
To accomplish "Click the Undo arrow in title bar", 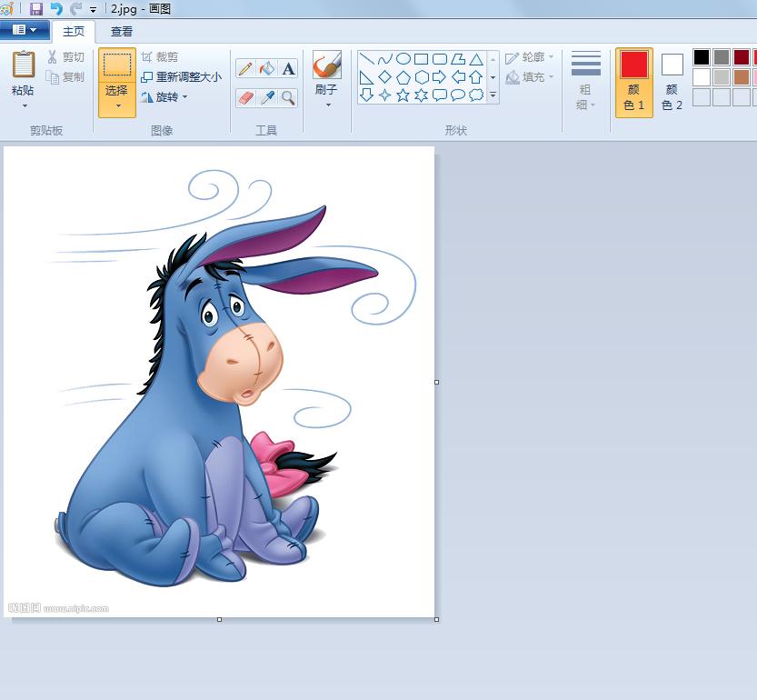I will coord(56,8).
